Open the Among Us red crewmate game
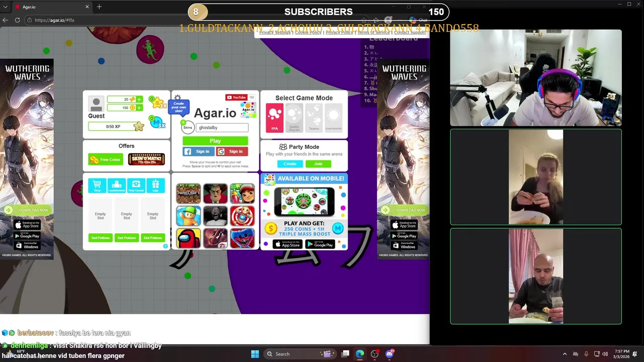This screenshot has height=362, width=644. [x=188, y=238]
